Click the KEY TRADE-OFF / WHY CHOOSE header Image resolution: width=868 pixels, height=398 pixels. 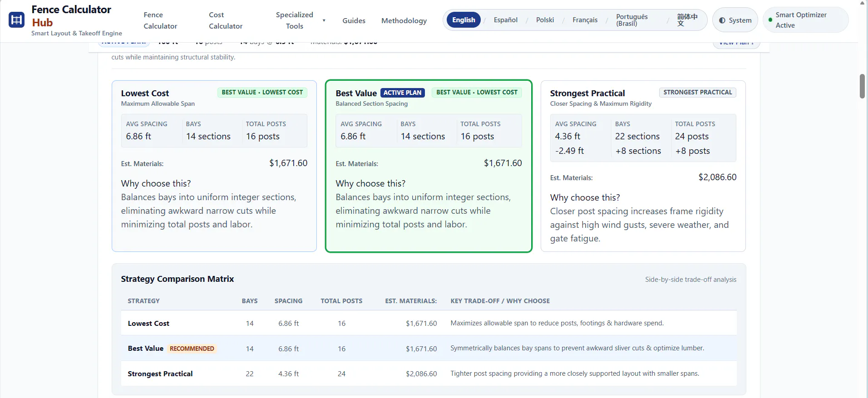[500, 301]
